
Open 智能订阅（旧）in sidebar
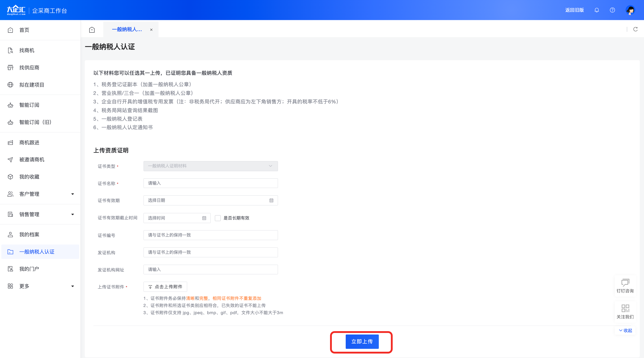pyautogui.click(x=40, y=122)
